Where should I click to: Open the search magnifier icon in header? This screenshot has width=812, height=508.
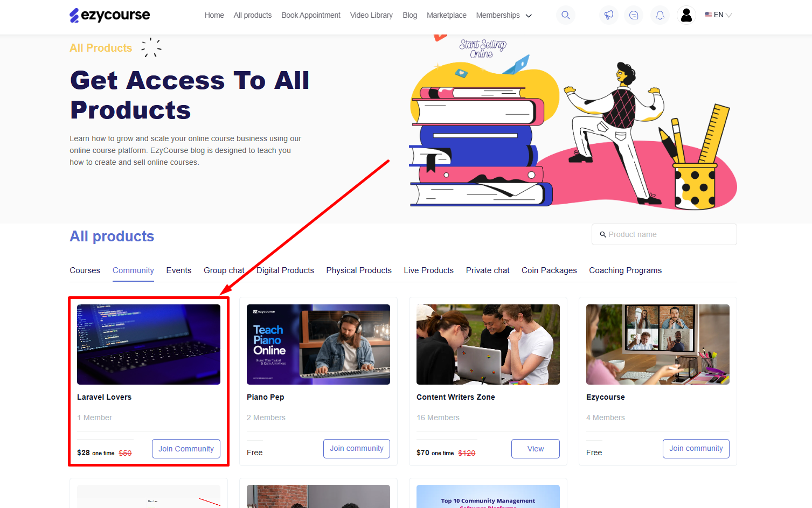(x=565, y=15)
